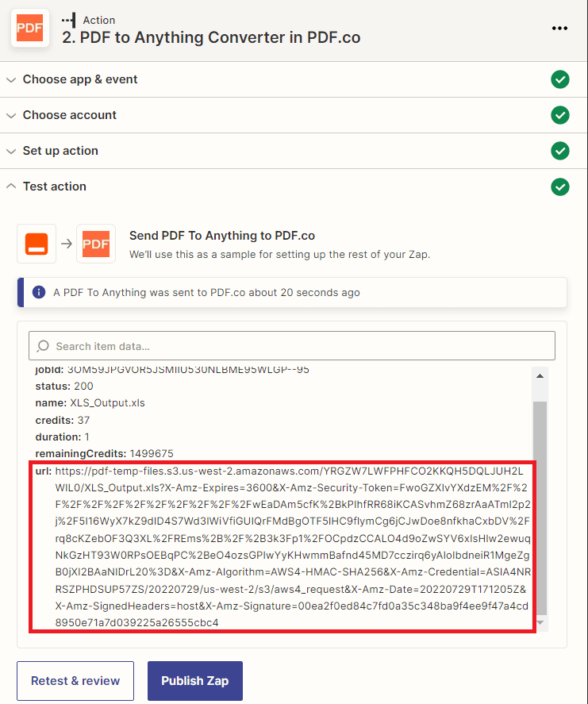Screen dimensions: 588x704
Task: Click the PDF.co icon next to Send PDF
Action: point(96,244)
